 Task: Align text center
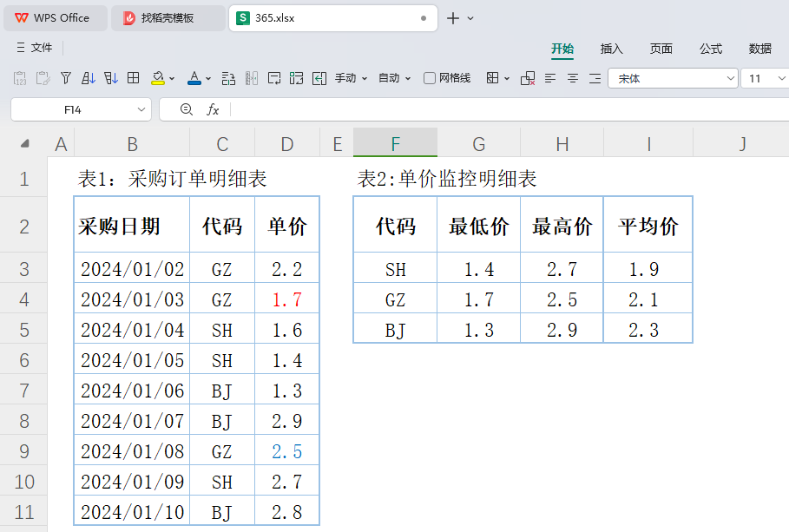coord(573,78)
